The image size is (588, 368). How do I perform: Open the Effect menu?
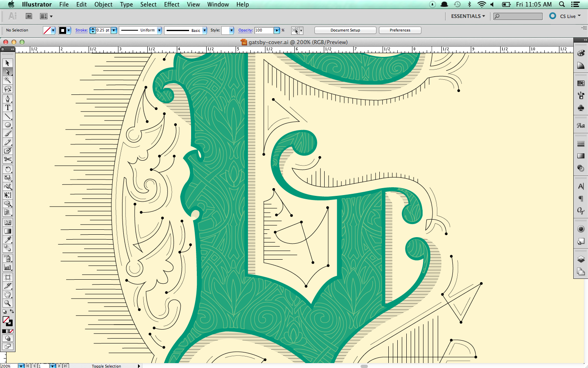(171, 4)
